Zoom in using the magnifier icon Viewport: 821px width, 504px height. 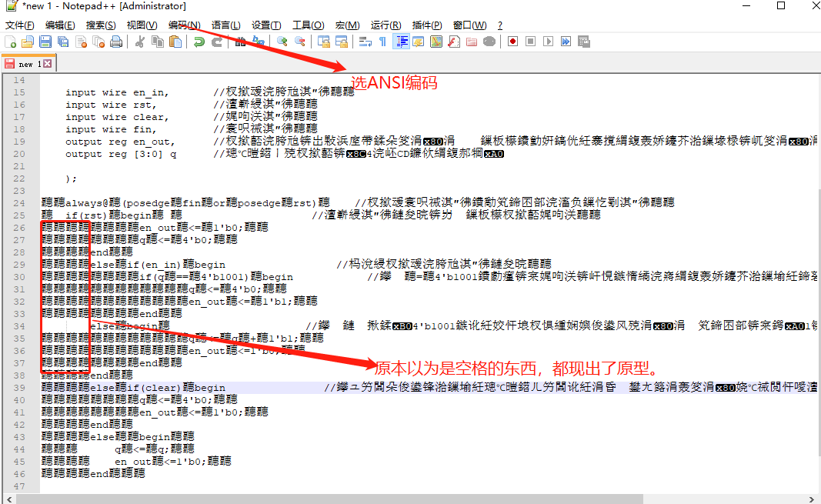coord(284,41)
